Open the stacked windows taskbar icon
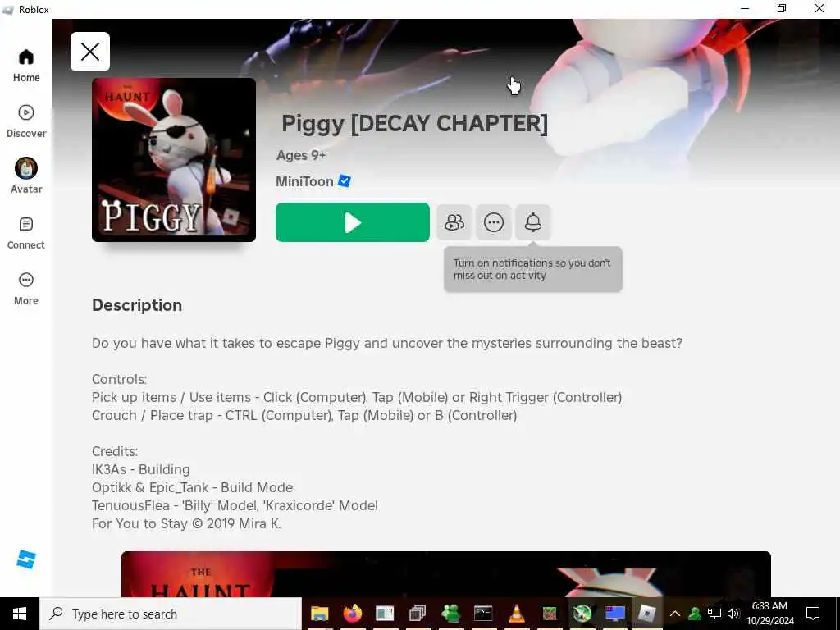The image size is (840, 630). click(418, 614)
